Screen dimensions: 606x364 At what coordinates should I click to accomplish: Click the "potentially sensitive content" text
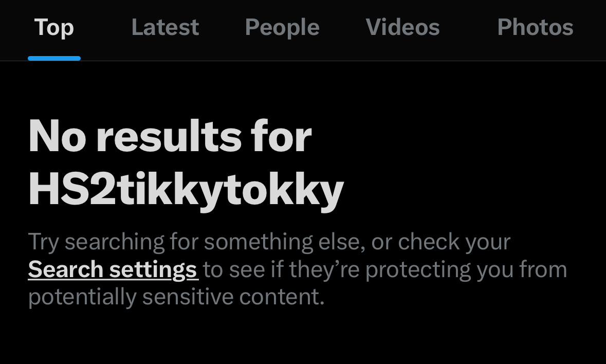tap(176, 297)
